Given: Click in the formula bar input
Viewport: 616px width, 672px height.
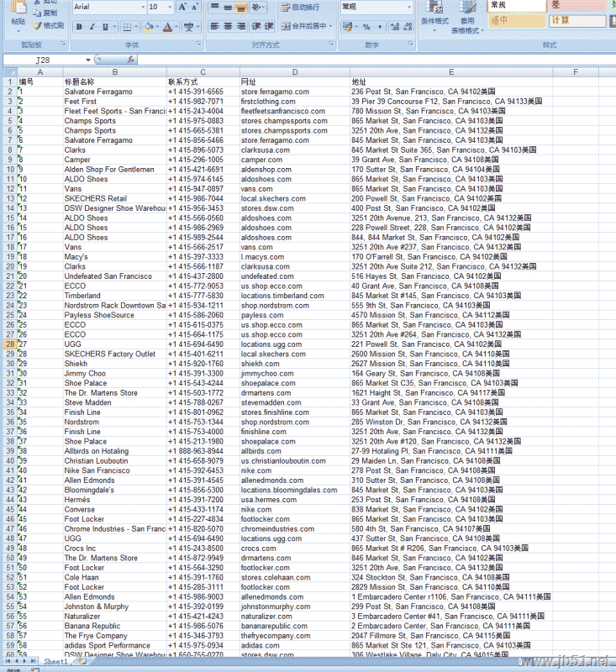Looking at the screenshot, I should point(376,60).
